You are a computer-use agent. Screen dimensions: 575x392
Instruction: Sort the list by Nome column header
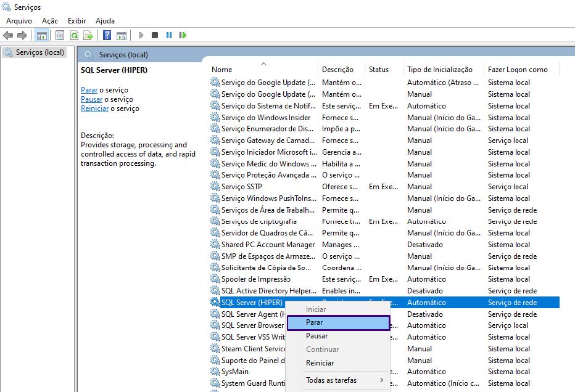coord(222,70)
